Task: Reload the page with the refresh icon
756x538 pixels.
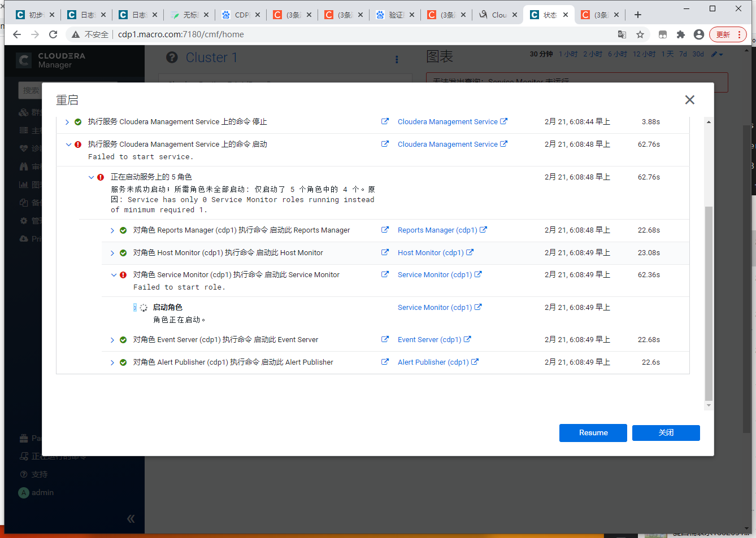Action: (53, 34)
